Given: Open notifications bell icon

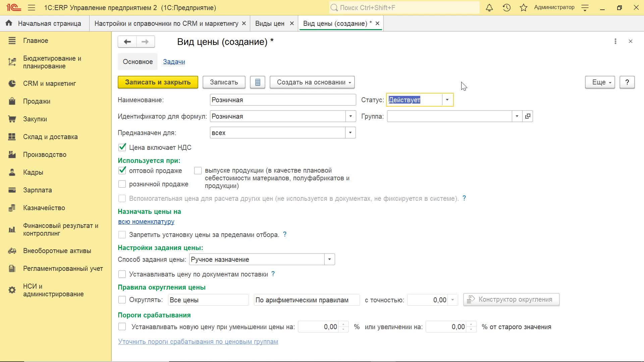Looking at the screenshot, I should click(489, 7).
